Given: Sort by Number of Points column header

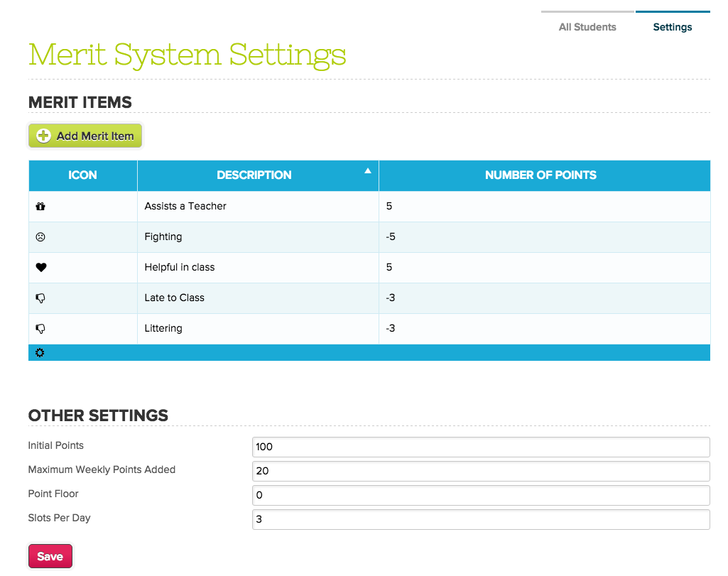Looking at the screenshot, I should click(x=540, y=175).
